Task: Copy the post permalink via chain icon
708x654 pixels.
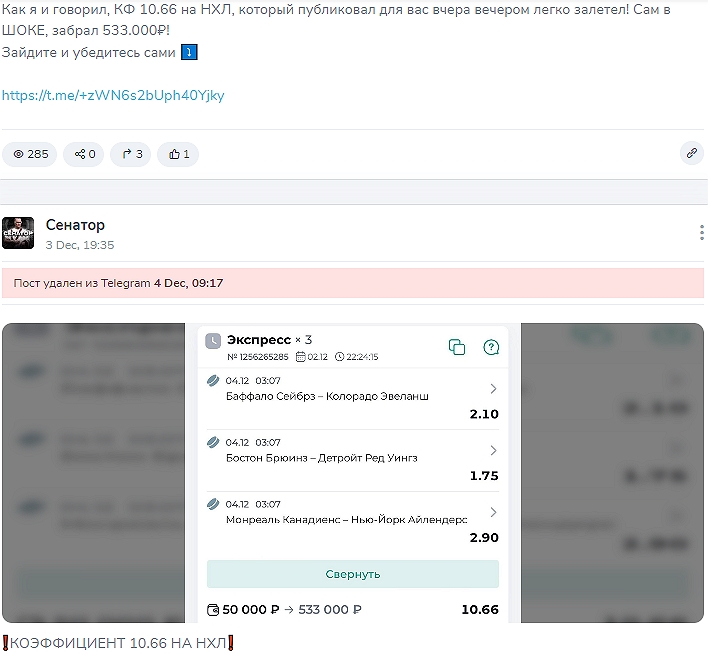Action: click(691, 153)
